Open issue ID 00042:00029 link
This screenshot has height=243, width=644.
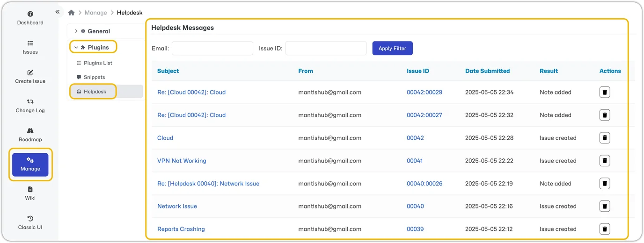click(x=424, y=92)
